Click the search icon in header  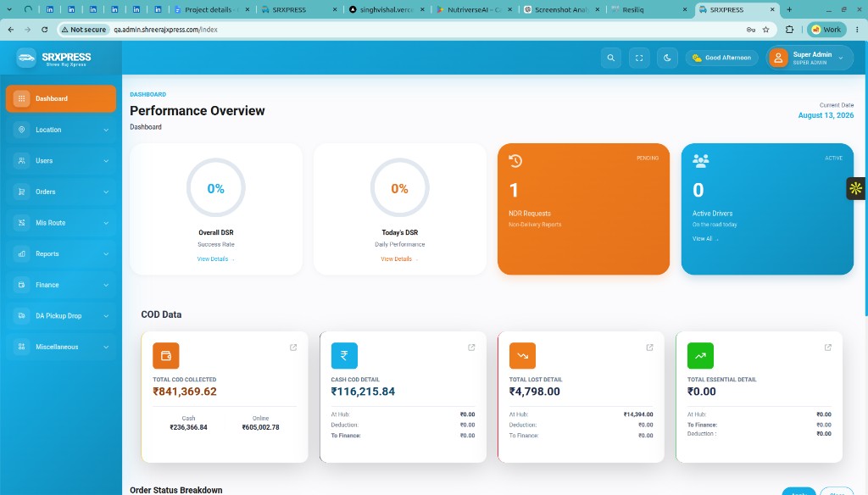pyautogui.click(x=610, y=58)
